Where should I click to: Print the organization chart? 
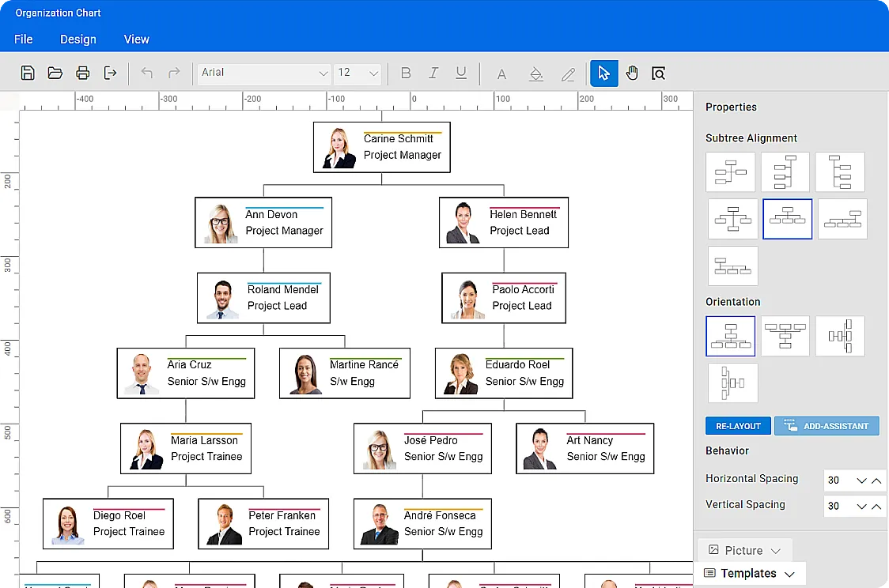click(x=82, y=73)
